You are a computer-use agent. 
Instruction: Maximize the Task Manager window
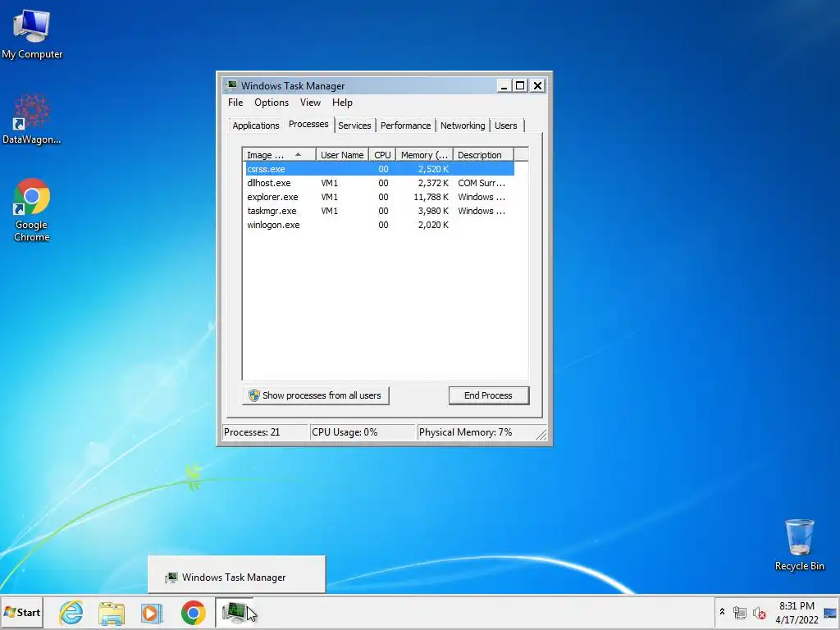click(x=520, y=85)
